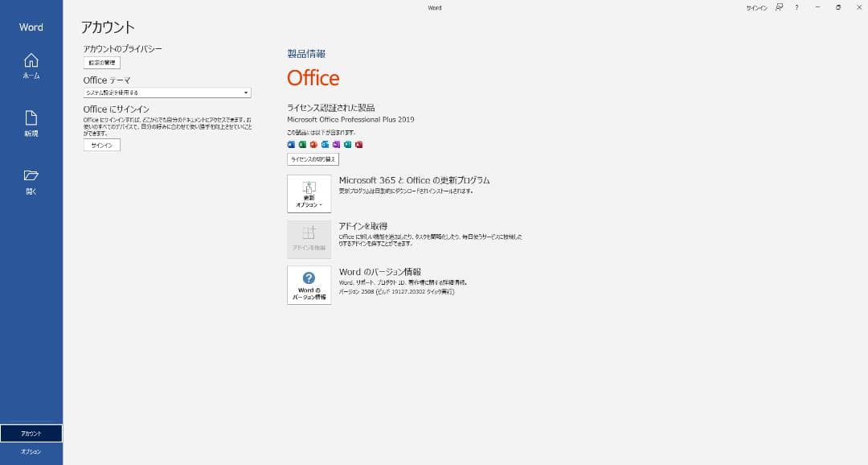This screenshot has height=465, width=868.
Task: Select the Access product icon
Action: tap(358, 144)
